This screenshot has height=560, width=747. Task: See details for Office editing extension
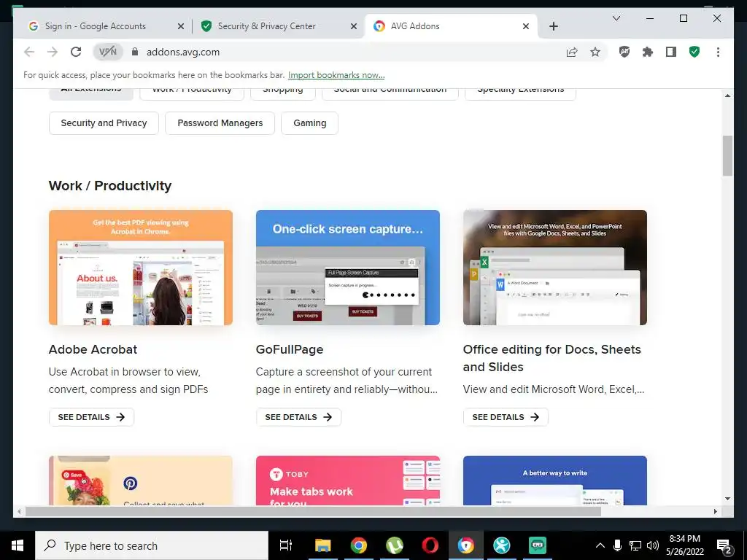(x=506, y=417)
